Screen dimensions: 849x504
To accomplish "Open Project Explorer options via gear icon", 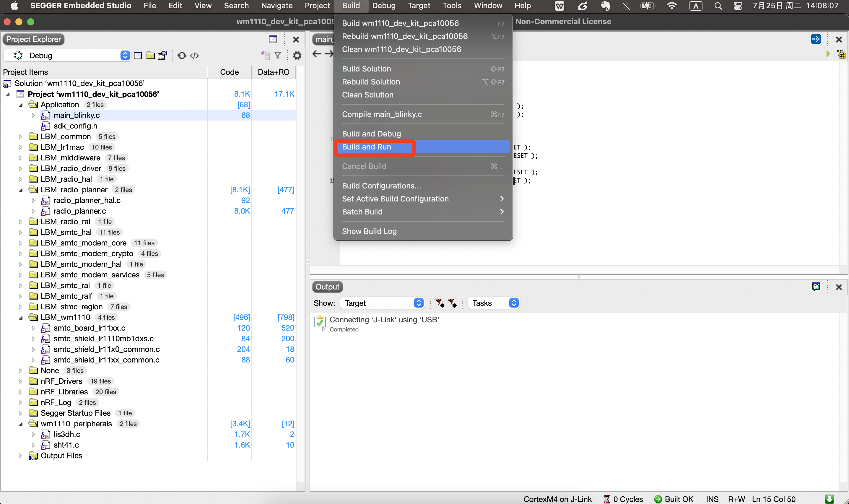I will [x=297, y=55].
